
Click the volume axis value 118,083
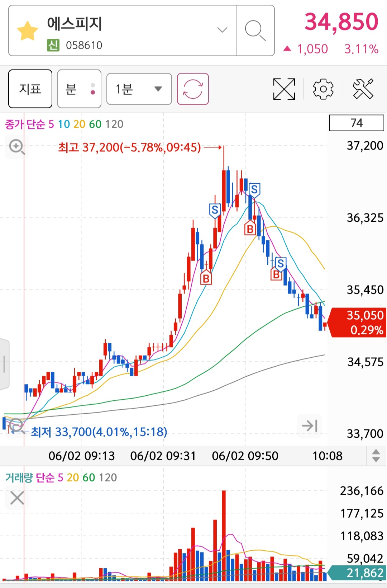[362, 536]
